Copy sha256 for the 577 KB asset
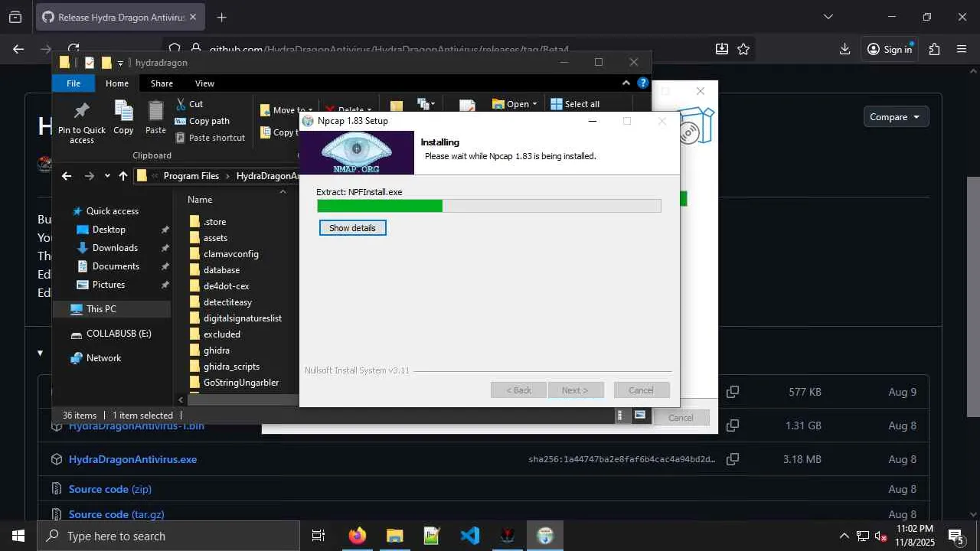Image resolution: width=980 pixels, height=551 pixels. tap(733, 392)
